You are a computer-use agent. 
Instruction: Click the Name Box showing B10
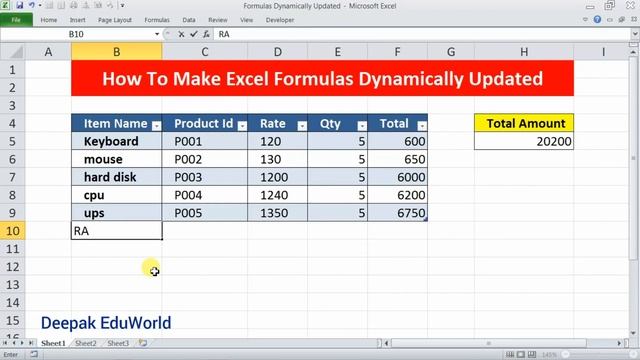tap(76, 34)
